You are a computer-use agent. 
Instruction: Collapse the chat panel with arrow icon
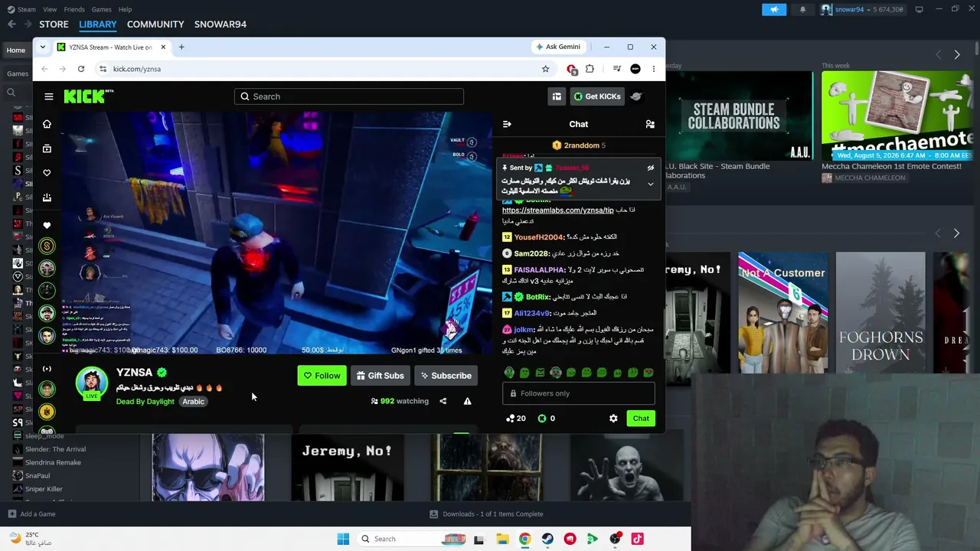(x=507, y=124)
